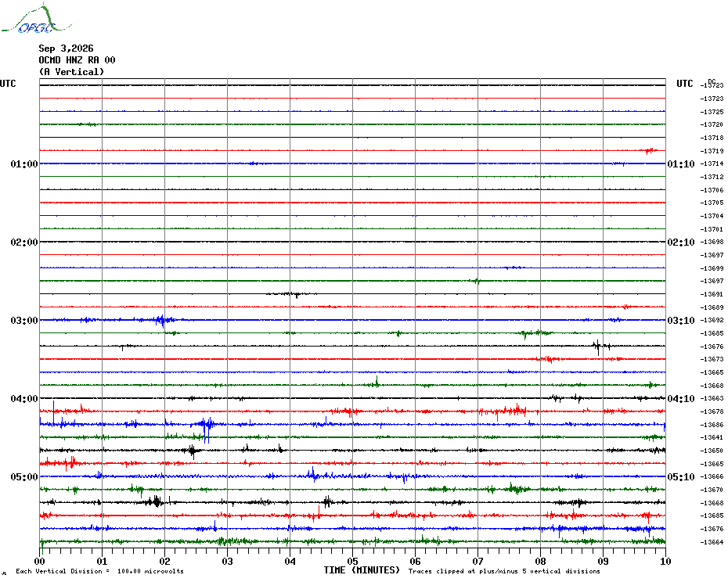Click the 00 minute axis tick label
This screenshot has width=728, height=582.
pyautogui.click(x=39, y=561)
